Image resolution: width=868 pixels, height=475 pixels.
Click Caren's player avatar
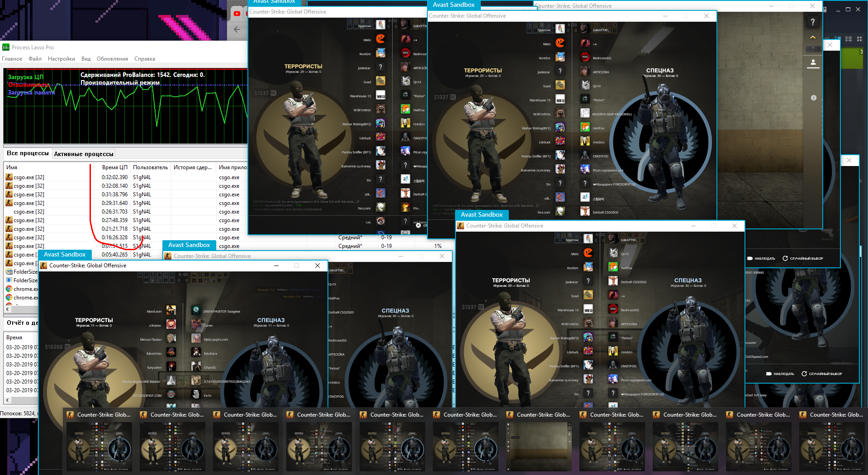coord(196,324)
